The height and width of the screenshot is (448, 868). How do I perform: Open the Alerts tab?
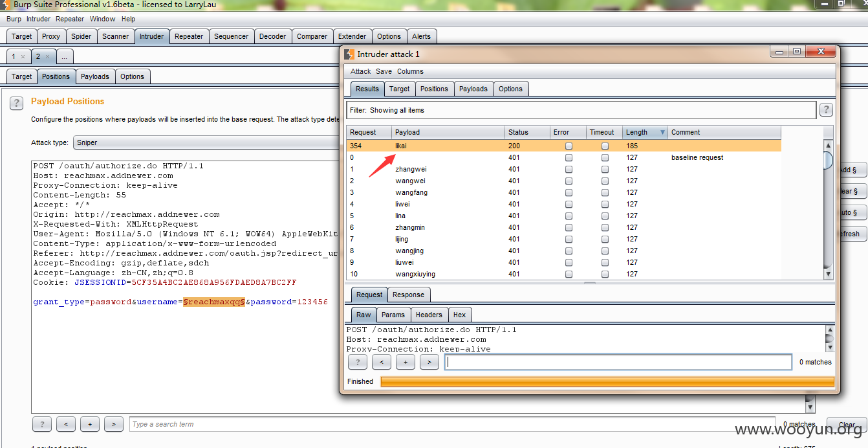421,37
